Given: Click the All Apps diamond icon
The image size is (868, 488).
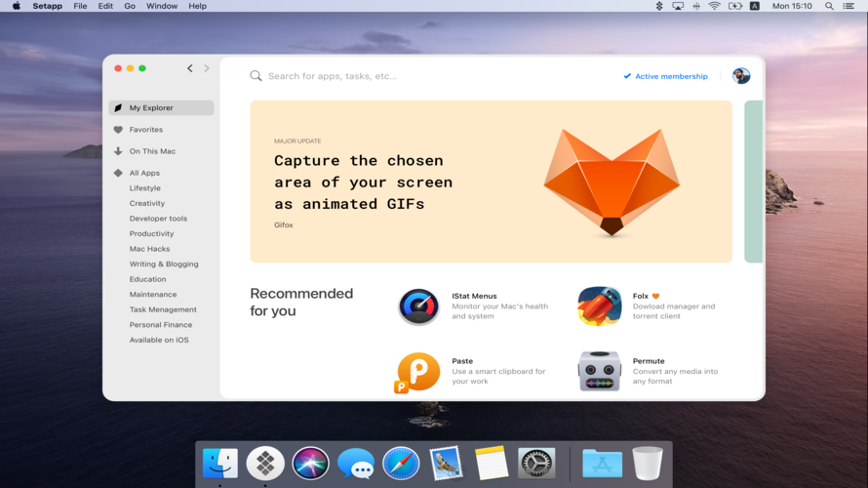Looking at the screenshot, I should coord(118,173).
